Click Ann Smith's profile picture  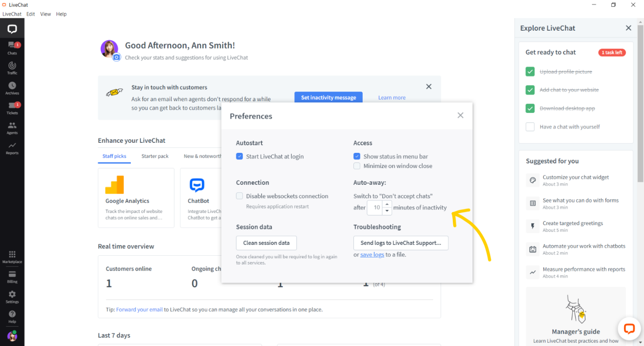pos(109,49)
